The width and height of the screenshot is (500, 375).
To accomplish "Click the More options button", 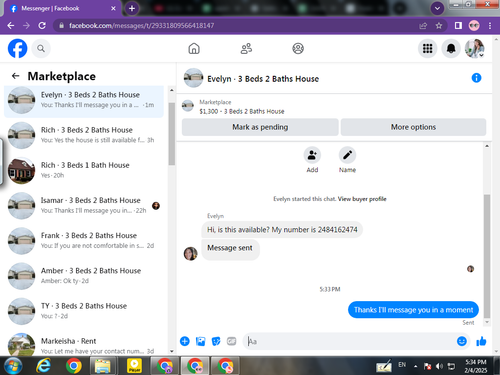I will click(x=413, y=127).
